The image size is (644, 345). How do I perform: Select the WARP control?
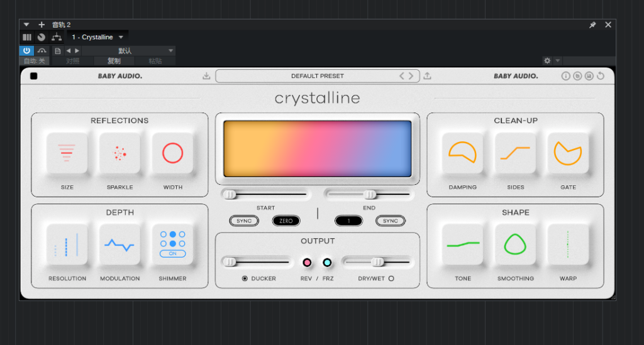click(568, 244)
